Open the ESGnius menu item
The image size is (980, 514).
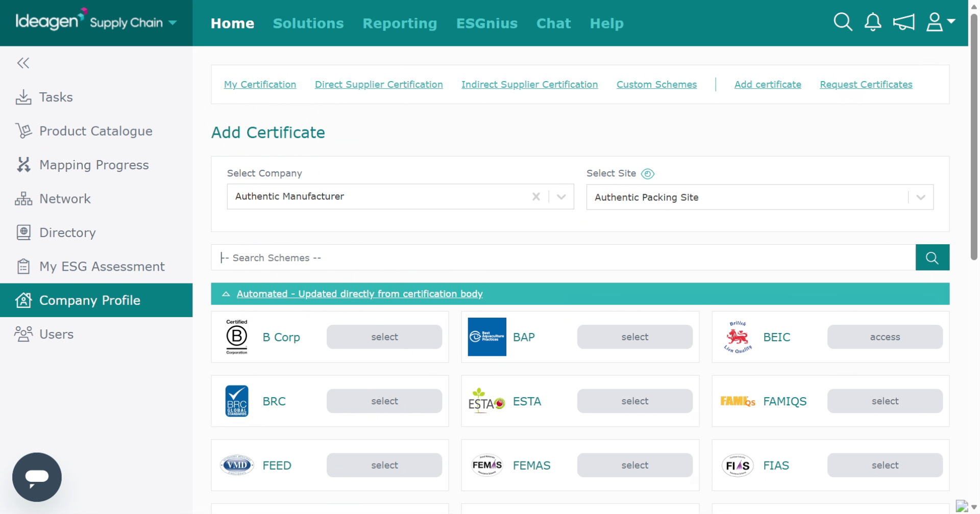pos(486,23)
